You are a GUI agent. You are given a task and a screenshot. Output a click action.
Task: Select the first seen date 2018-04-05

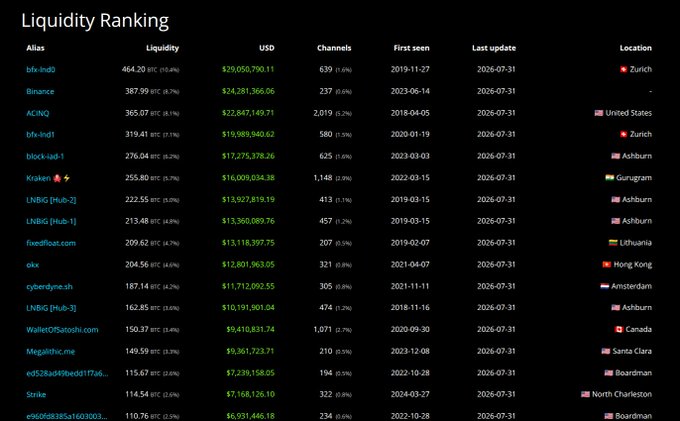tap(410, 113)
